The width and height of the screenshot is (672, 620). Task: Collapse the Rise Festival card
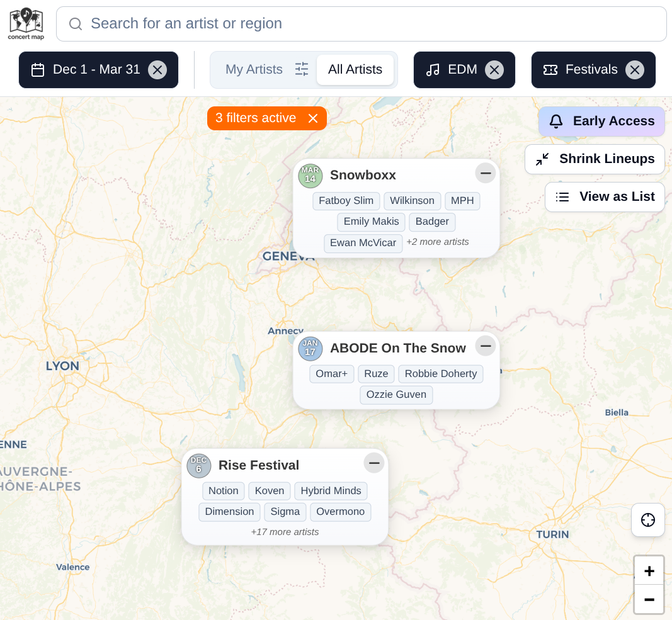pyautogui.click(x=374, y=463)
